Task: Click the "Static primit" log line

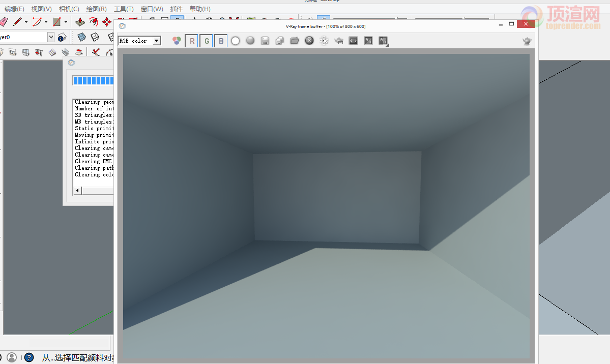Action: tap(94, 128)
